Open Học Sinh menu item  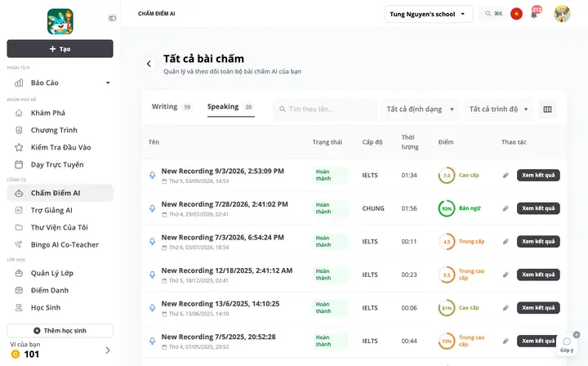click(x=60, y=307)
